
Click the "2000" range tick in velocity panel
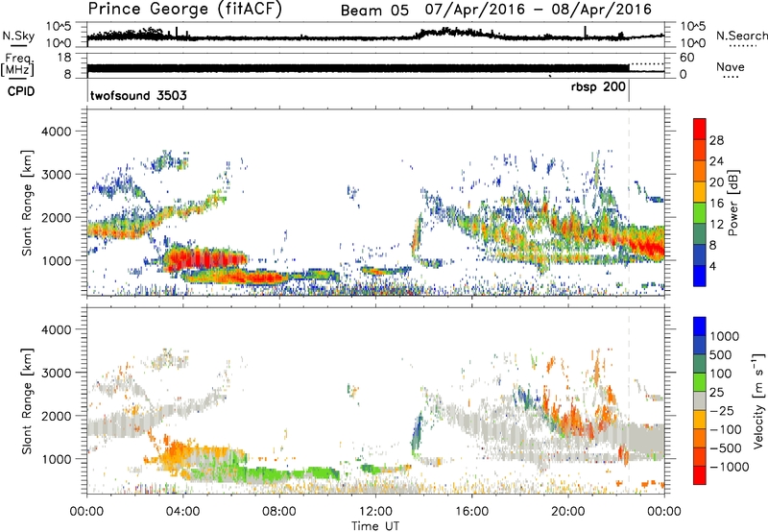click(x=59, y=416)
